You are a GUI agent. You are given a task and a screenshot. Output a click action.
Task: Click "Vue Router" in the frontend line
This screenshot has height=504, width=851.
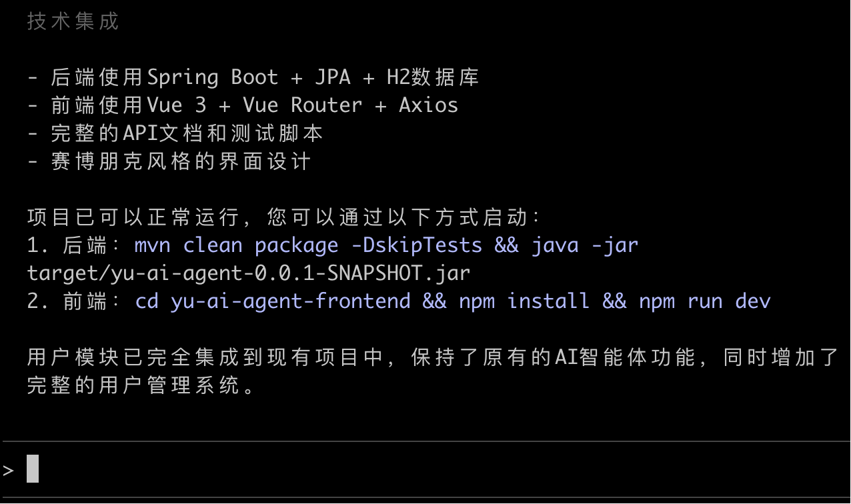[302, 105]
